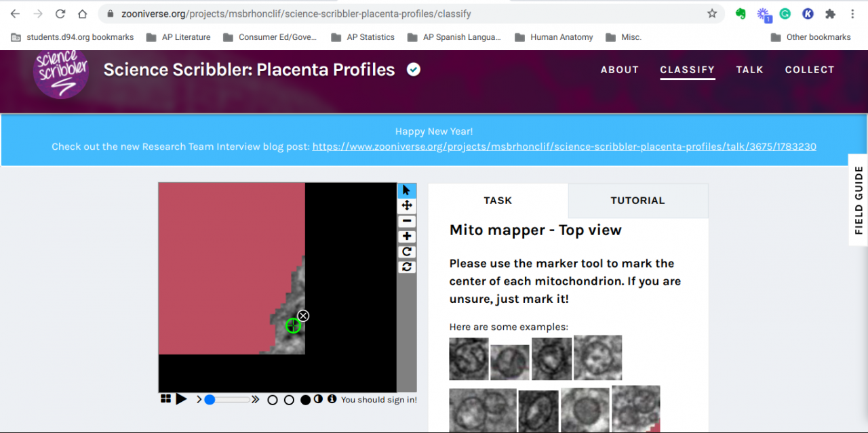The width and height of the screenshot is (868, 433).
Task: Open the extensions puzzle menu
Action: [830, 14]
